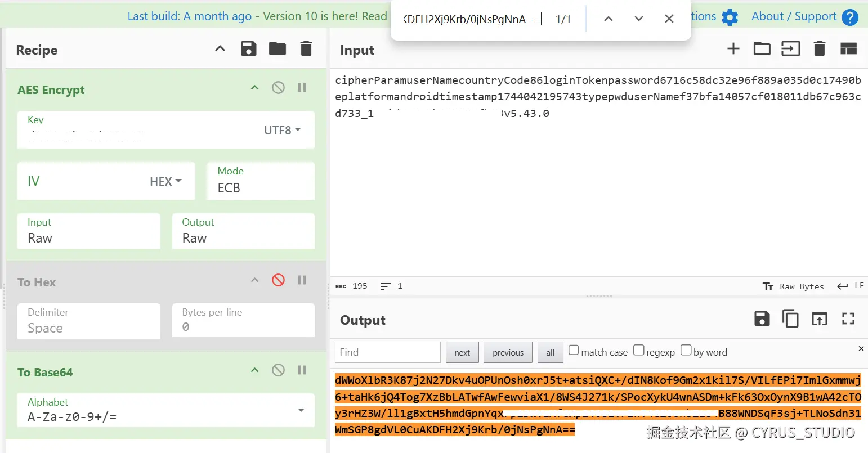The width and height of the screenshot is (868, 453).
Task: Go to previous find-in-page match
Action: pyautogui.click(x=609, y=19)
